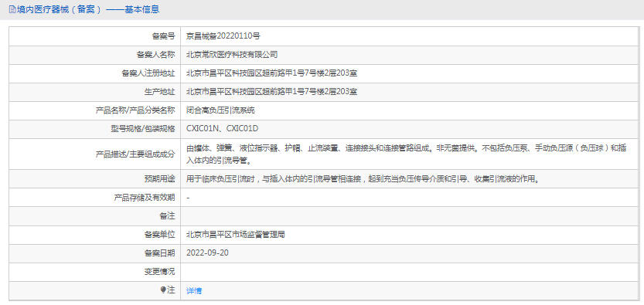Click the lightbulb icon next to 注
This screenshot has width=644, height=305.
click(163, 290)
